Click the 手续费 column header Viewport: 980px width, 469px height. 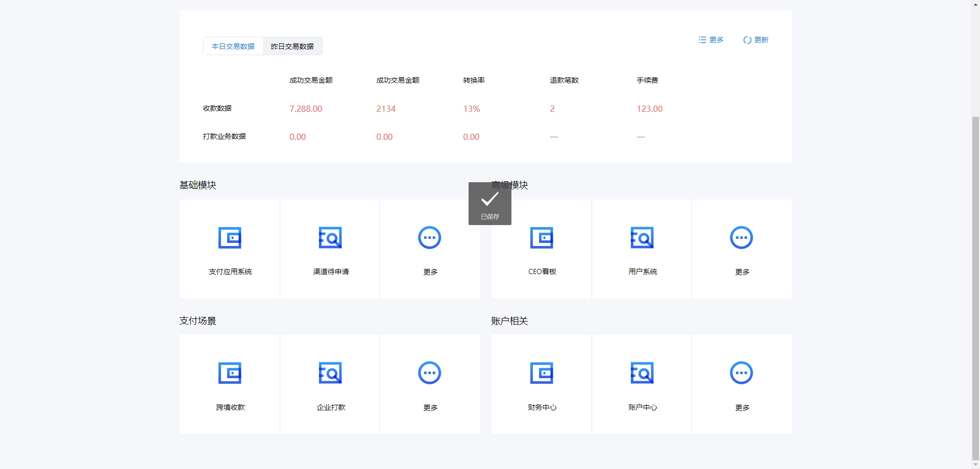pos(647,80)
